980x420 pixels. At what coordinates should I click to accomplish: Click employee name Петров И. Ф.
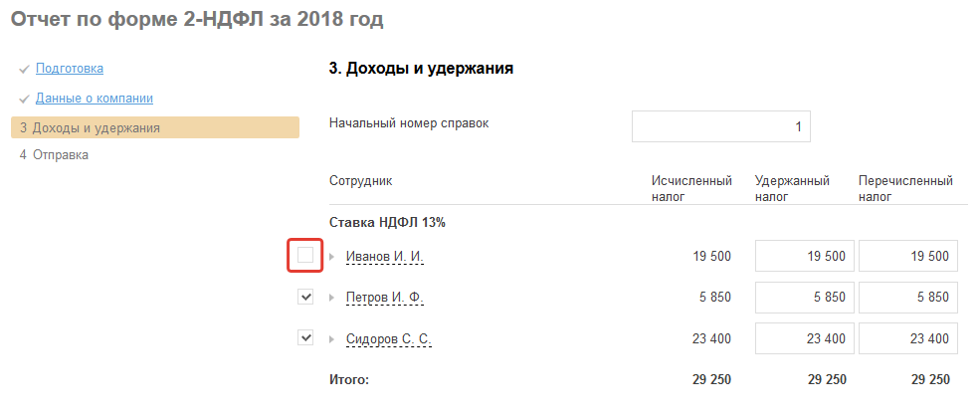(x=388, y=299)
